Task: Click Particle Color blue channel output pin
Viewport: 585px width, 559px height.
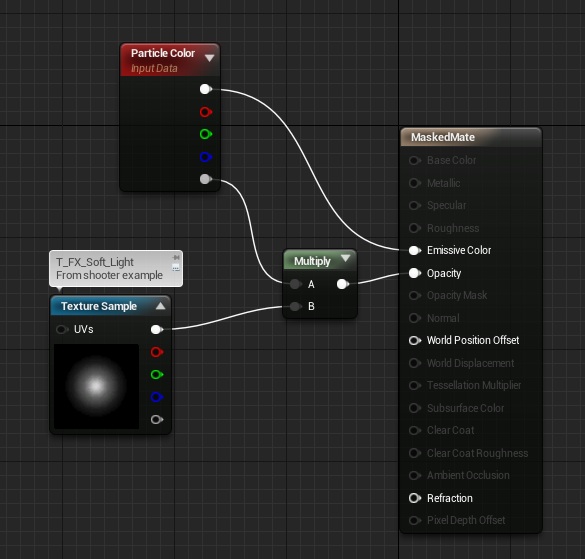Action: [206, 157]
